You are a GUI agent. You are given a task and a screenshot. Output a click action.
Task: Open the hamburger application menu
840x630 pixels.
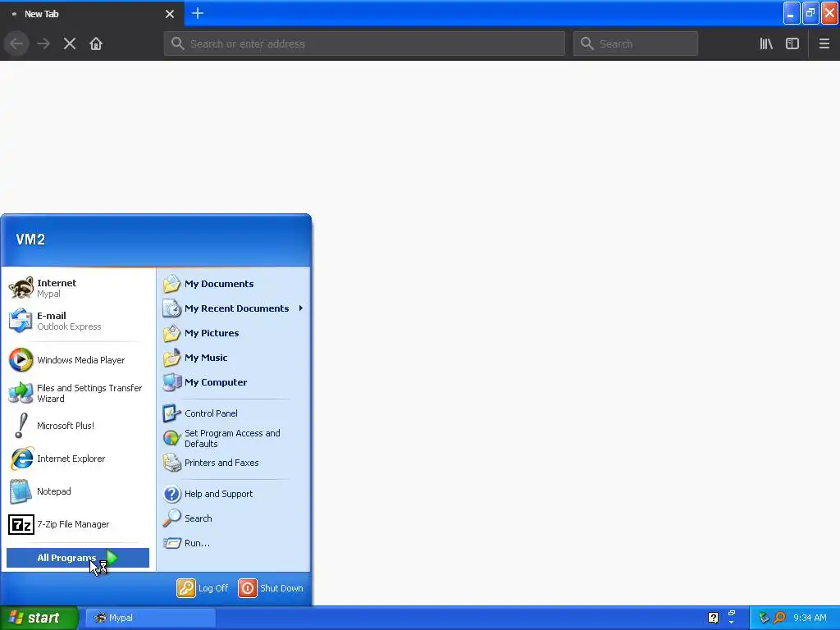[x=824, y=43]
